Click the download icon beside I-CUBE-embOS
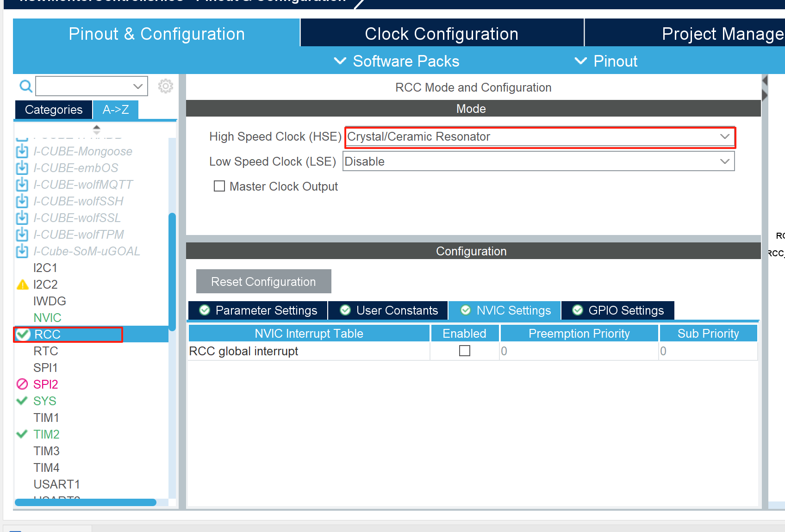785x532 pixels. [x=22, y=168]
